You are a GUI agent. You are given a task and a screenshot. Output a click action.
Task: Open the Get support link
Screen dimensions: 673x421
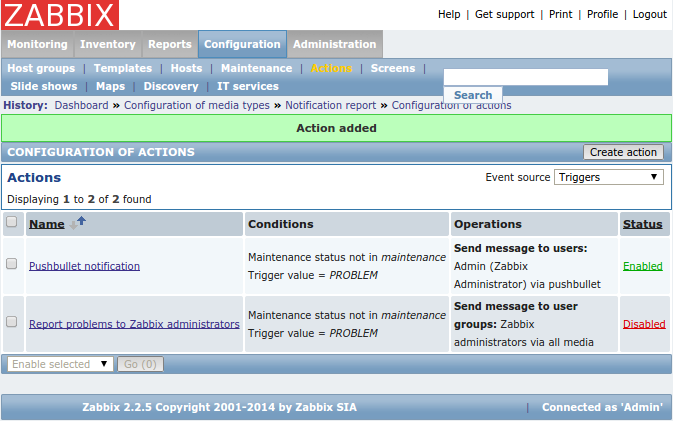point(504,14)
